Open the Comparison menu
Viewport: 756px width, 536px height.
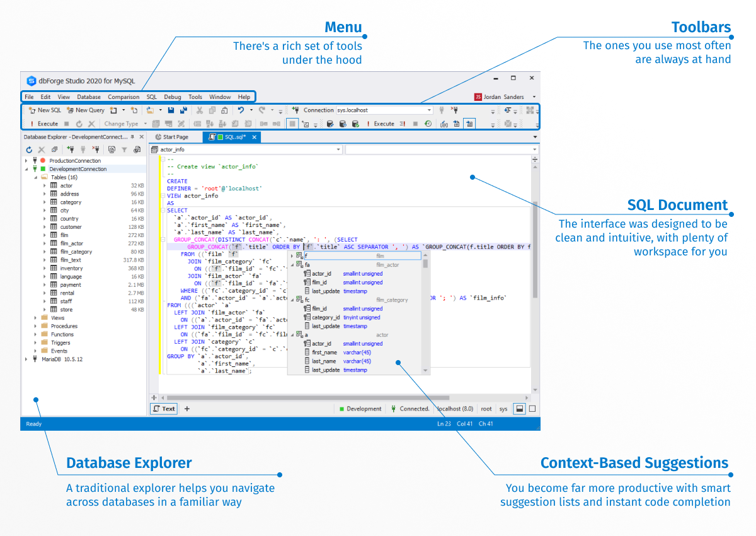[x=123, y=97]
